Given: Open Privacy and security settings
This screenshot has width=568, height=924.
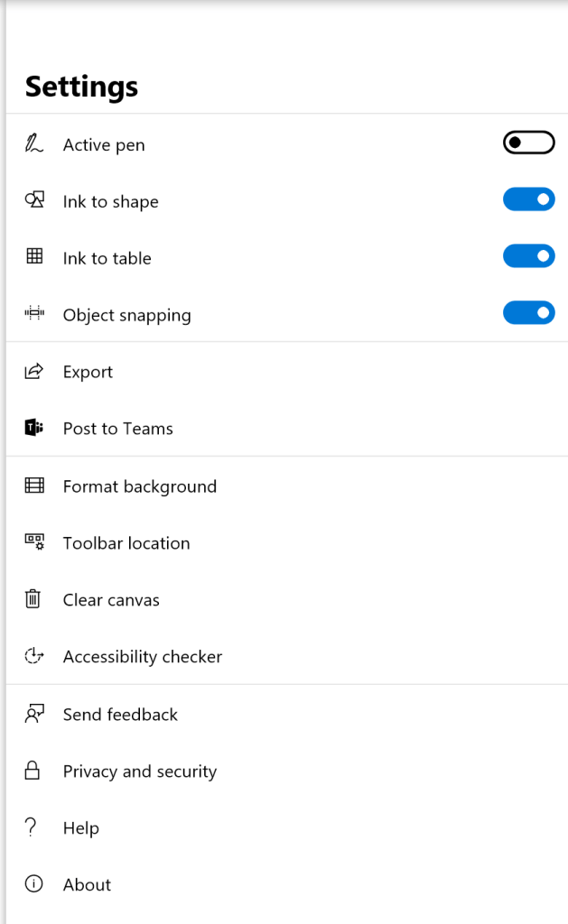Looking at the screenshot, I should coord(139,772).
